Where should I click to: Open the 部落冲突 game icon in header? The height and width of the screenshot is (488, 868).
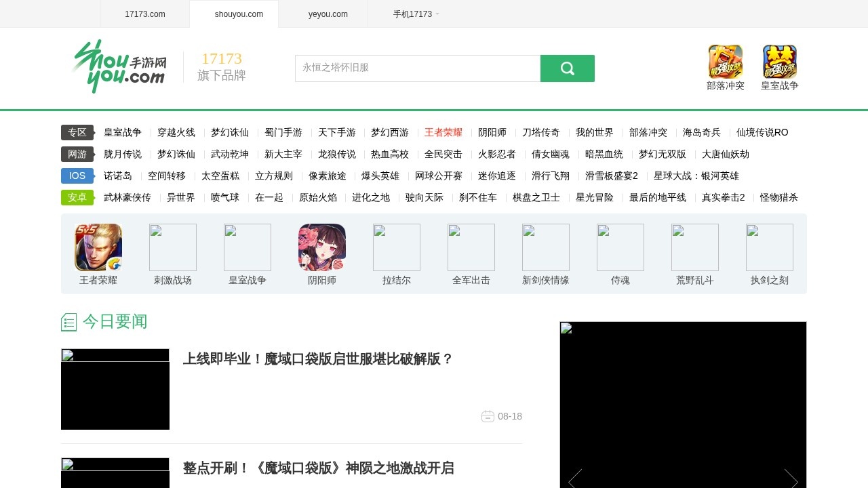point(726,62)
